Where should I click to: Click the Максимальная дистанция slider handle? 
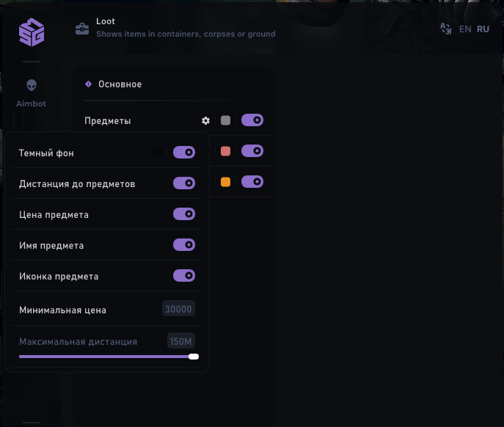click(x=194, y=357)
